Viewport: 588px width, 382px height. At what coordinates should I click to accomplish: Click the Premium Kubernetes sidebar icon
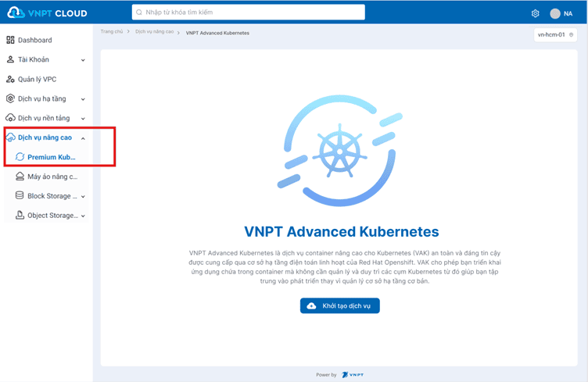coord(20,157)
